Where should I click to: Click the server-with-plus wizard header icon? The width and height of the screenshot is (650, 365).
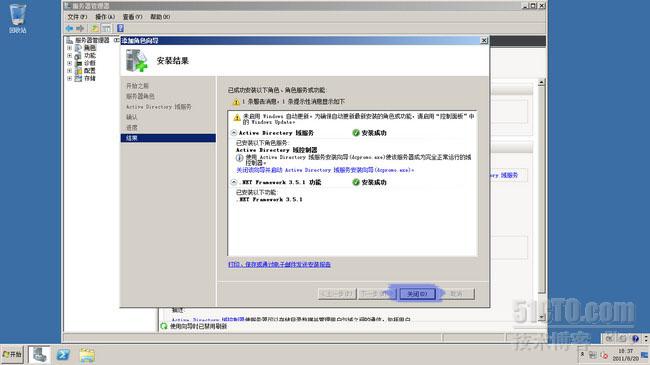pos(137,61)
